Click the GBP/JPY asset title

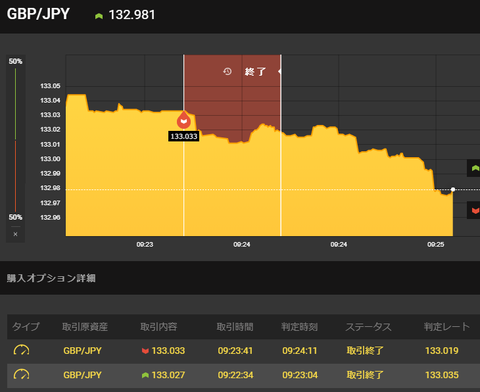click(x=38, y=14)
